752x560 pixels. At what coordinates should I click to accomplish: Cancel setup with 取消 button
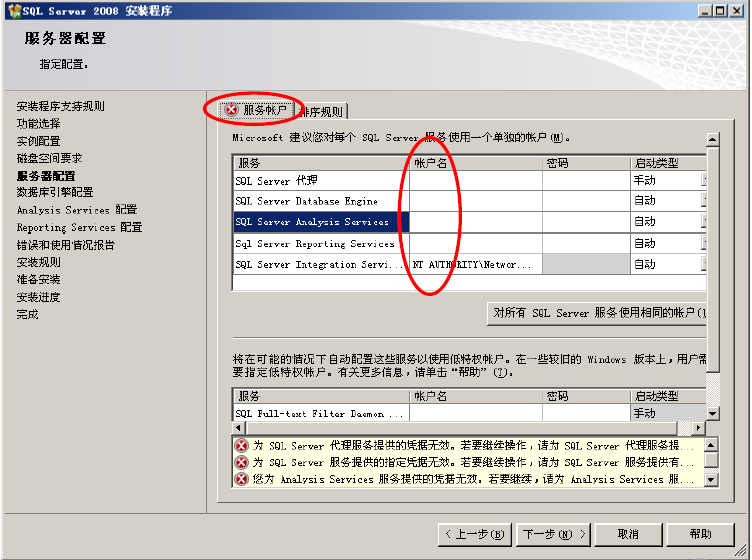[628, 534]
